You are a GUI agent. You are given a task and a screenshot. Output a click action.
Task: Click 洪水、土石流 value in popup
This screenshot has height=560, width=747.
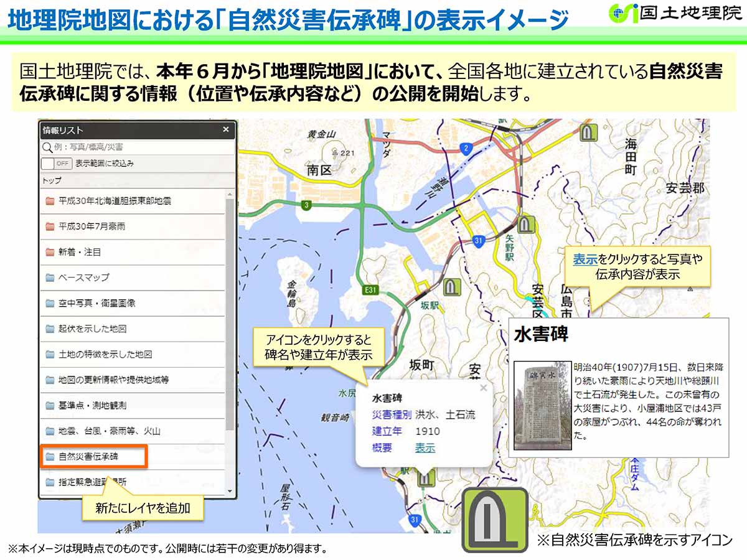[x=445, y=414]
